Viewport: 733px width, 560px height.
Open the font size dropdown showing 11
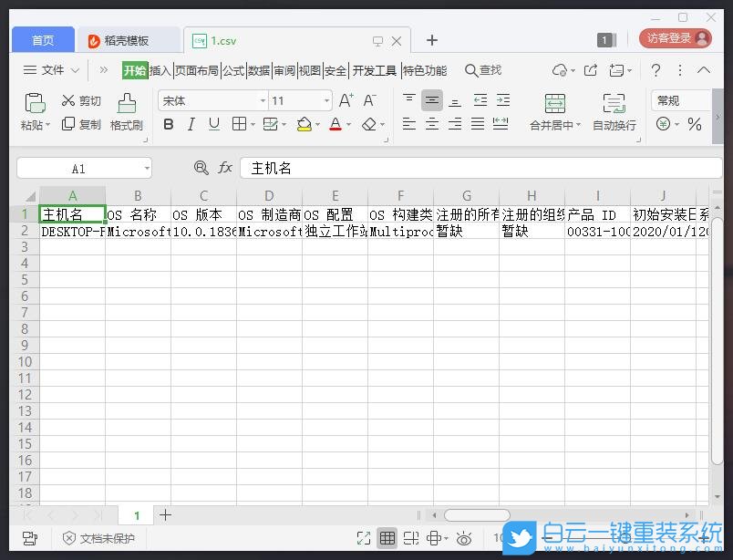pos(299,100)
